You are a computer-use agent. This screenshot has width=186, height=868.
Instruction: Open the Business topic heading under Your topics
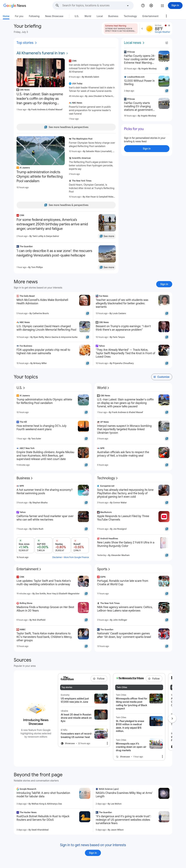point(25,478)
